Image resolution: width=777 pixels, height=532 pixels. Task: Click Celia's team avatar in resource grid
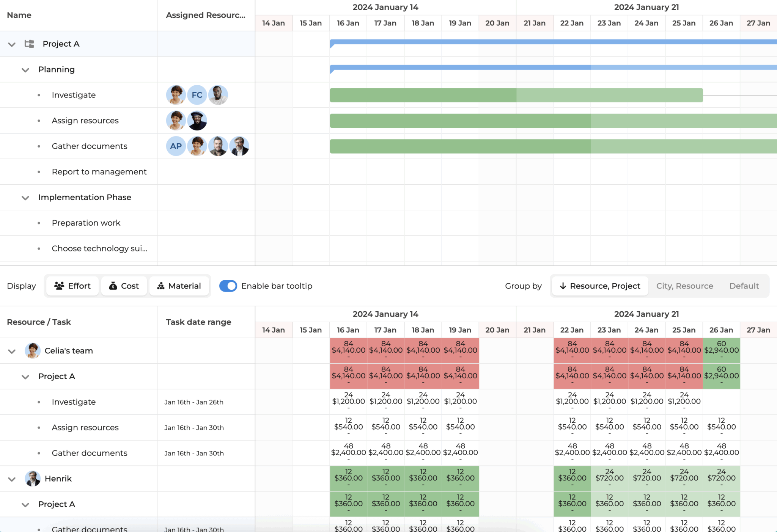click(x=33, y=351)
